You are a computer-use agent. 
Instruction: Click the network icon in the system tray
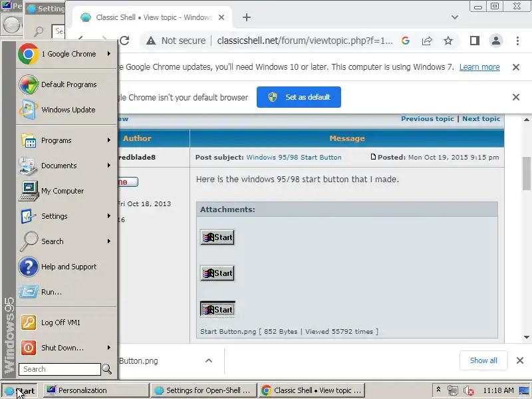click(x=453, y=390)
